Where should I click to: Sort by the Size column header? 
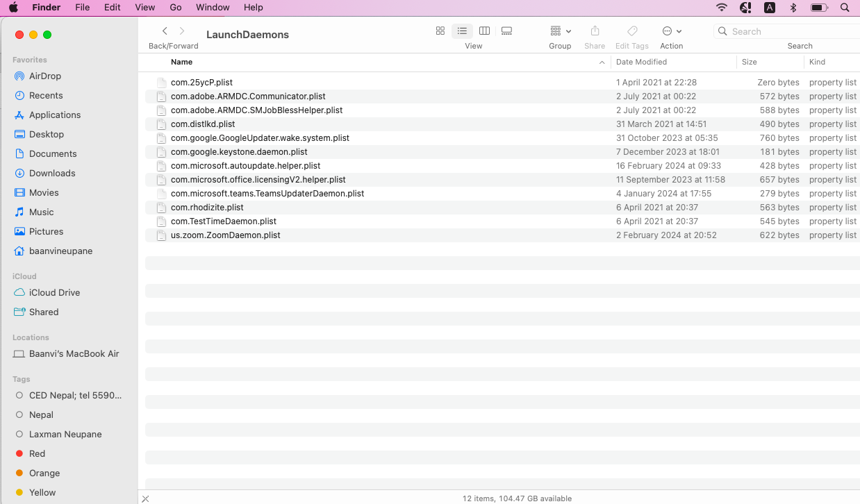coord(750,62)
